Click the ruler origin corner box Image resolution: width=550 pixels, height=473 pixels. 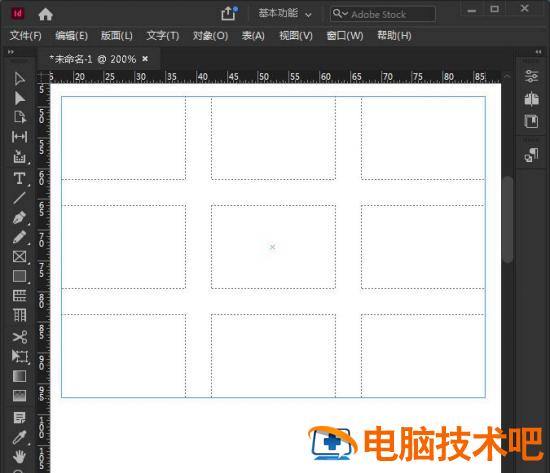tap(43, 77)
